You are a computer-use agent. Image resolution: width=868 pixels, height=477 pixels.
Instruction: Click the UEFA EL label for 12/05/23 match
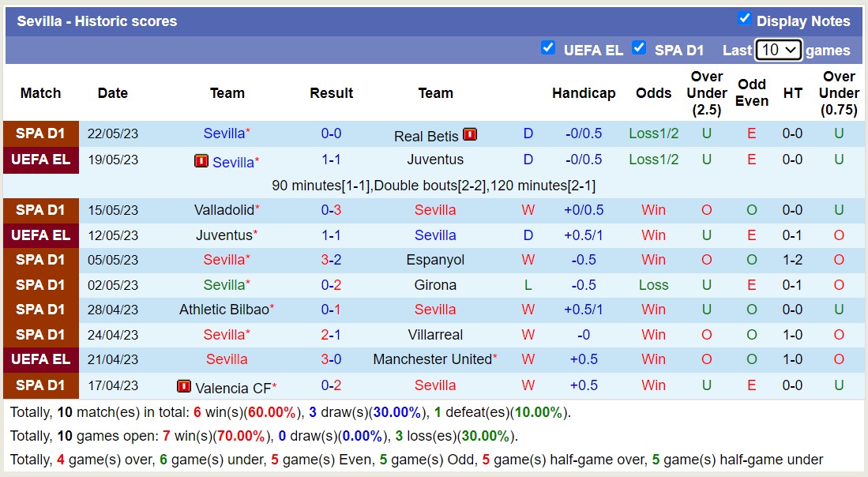[x=41, y=235]
